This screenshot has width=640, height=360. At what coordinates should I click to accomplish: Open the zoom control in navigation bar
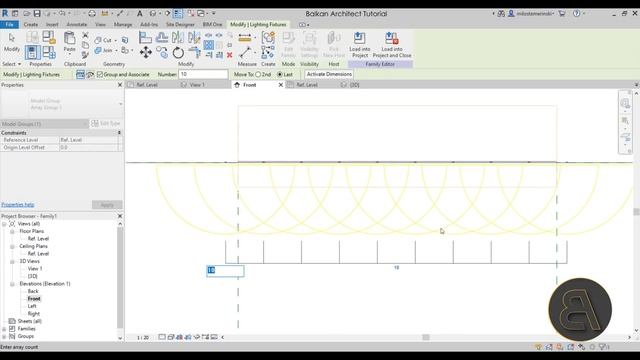click(x=625, y=121)
